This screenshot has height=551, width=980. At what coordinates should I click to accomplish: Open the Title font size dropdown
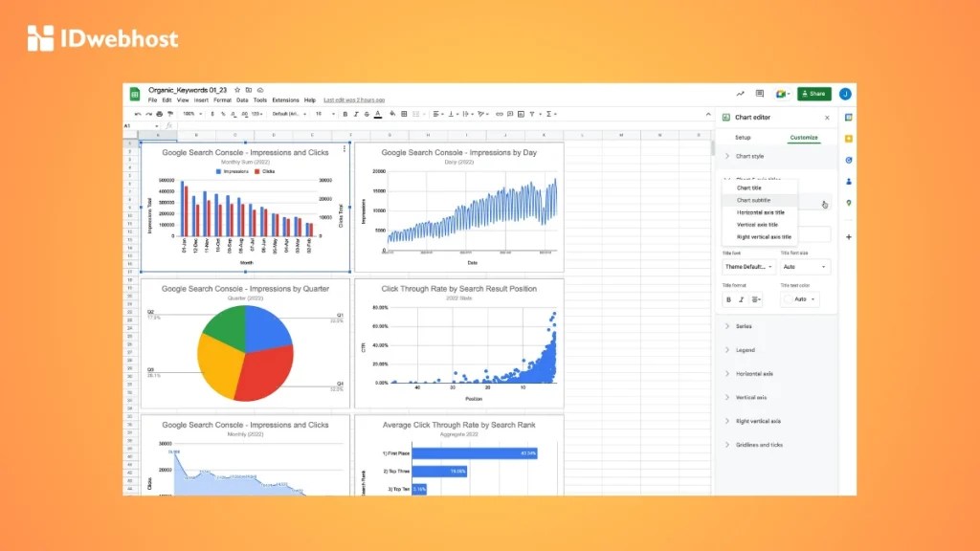click(x=805, y=267)
